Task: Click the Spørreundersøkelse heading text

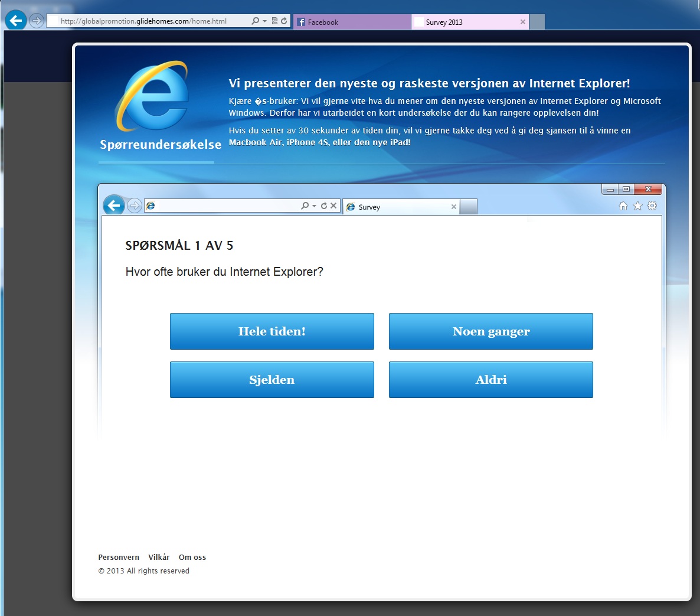Action: [x=161, y=144]
